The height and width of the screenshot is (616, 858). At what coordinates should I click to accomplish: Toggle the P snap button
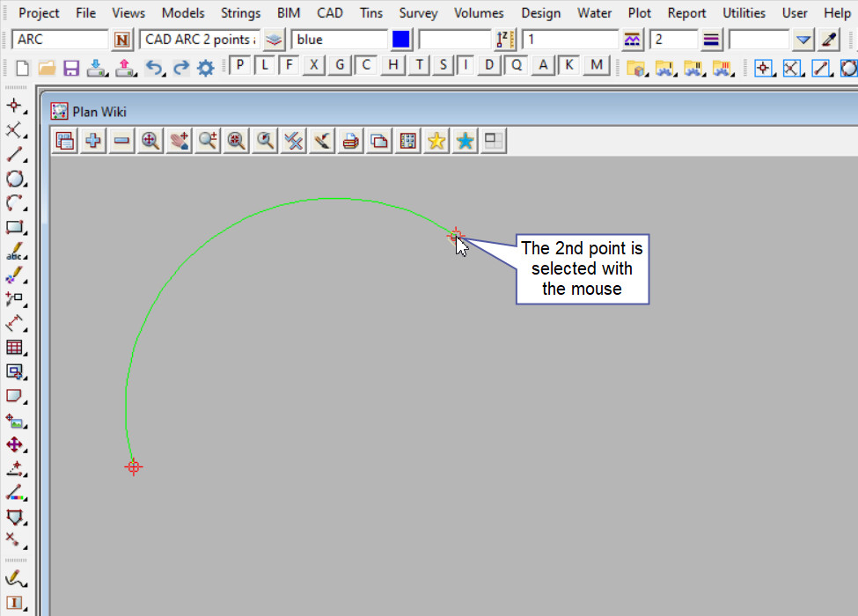tap(238, 65)
